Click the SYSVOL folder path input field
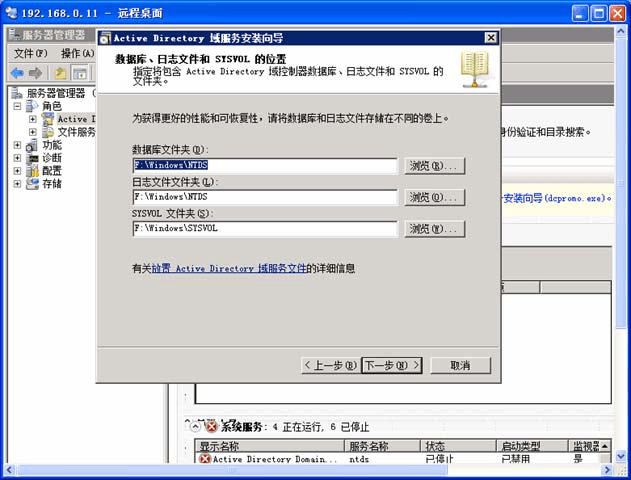Screen dimensions: 631x480 point(264,229)
